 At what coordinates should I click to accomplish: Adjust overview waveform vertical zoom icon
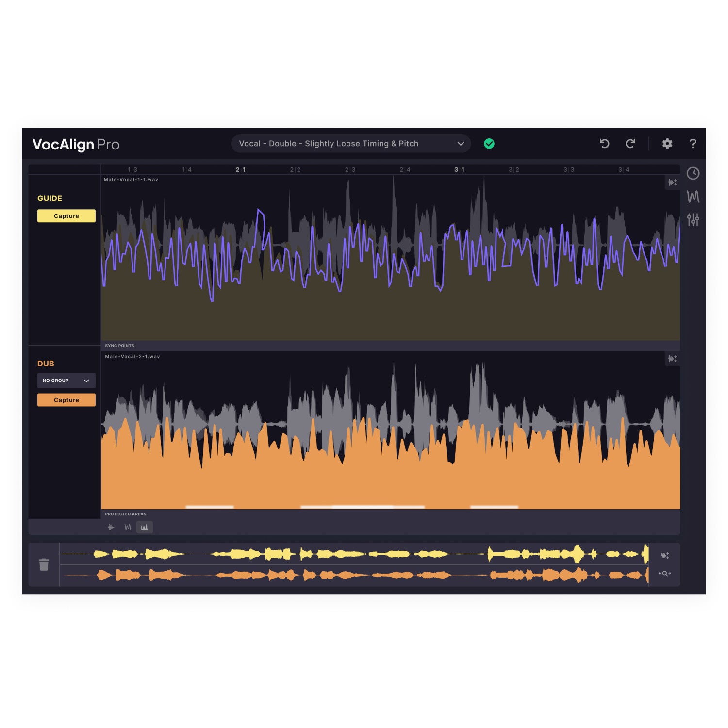665,555
